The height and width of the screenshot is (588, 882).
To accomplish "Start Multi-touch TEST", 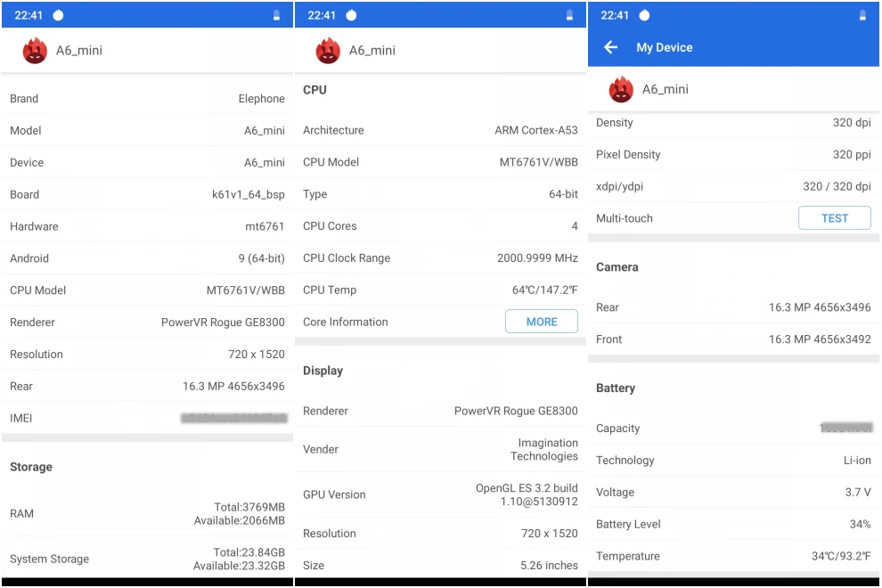I will click(x=834, y=217).
